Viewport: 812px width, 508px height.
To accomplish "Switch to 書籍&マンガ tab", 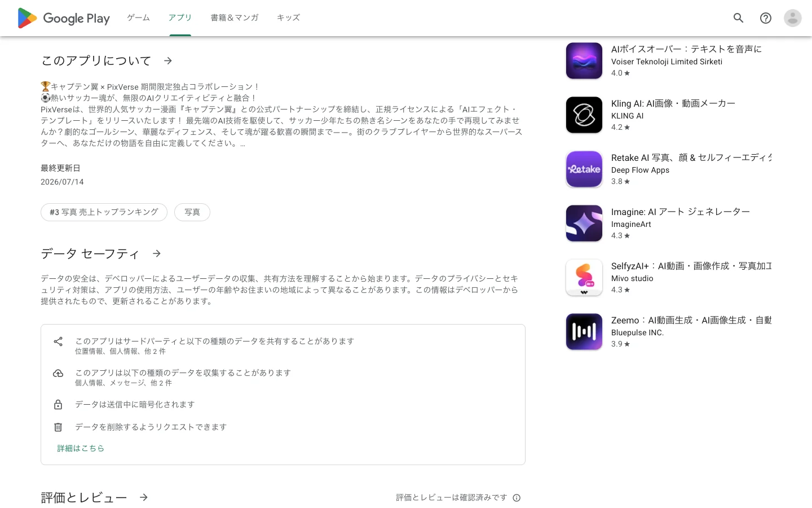I will (x=235, y=17).
